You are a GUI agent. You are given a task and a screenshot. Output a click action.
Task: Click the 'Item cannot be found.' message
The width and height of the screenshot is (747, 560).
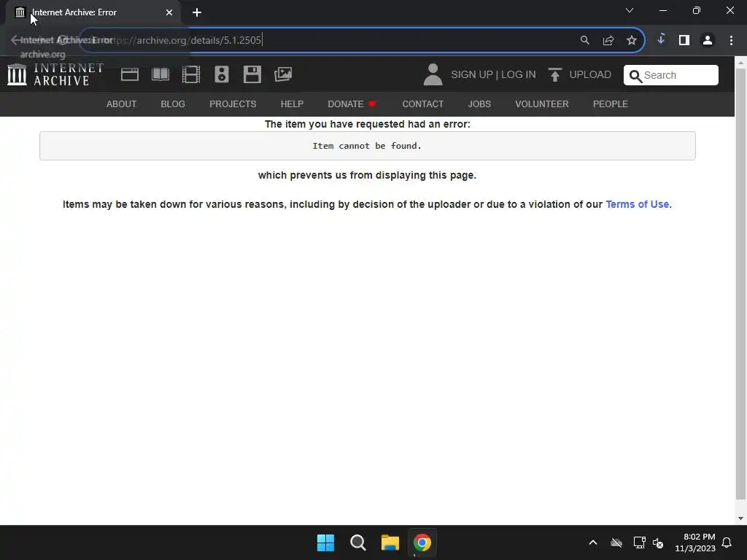367,146
